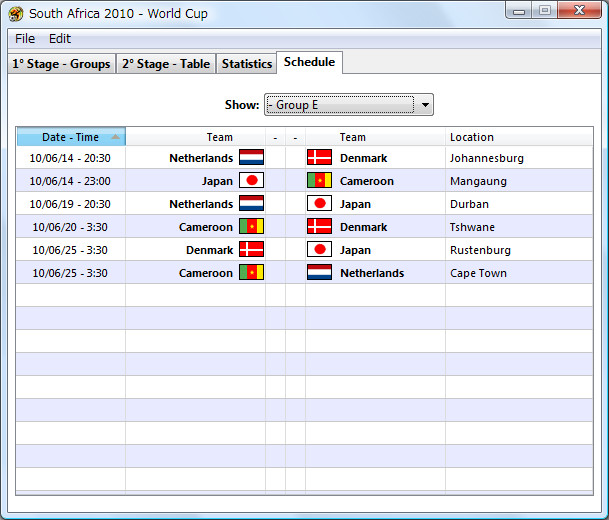Click the sort arrow on Date - Time header
This screenshot has height=520, width=609.
click(x=115, y=137)
